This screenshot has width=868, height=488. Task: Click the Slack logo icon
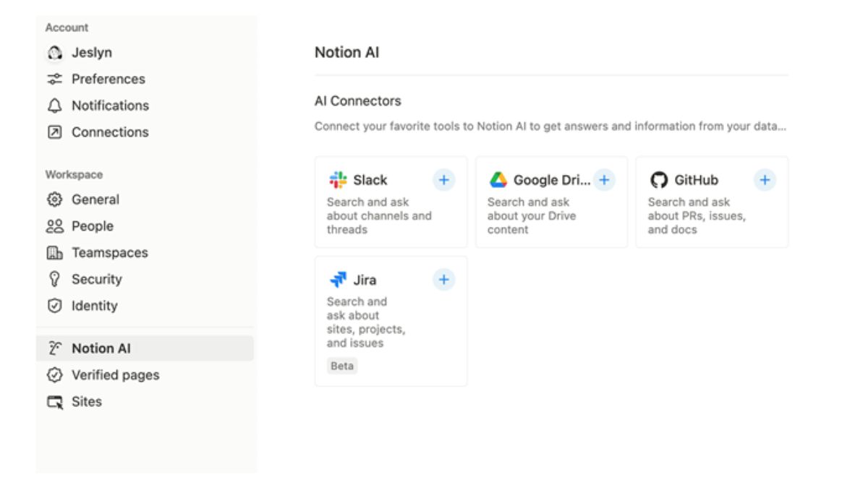(x=338, y=180)
